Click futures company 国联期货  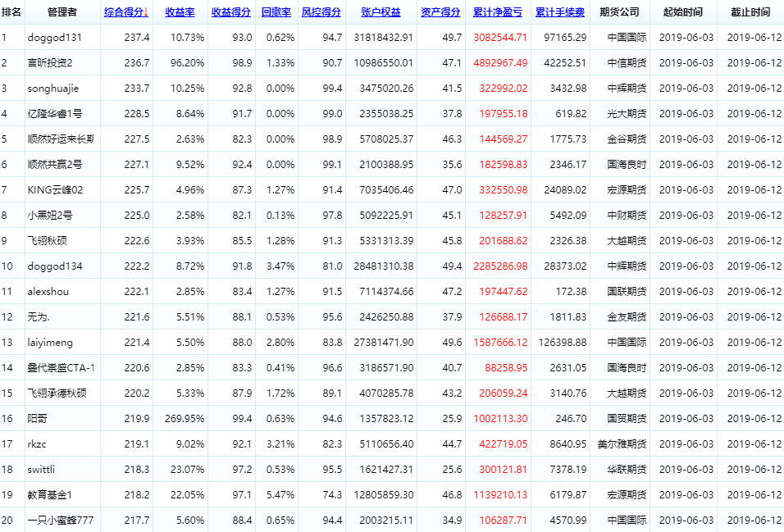tap(627, 292)
